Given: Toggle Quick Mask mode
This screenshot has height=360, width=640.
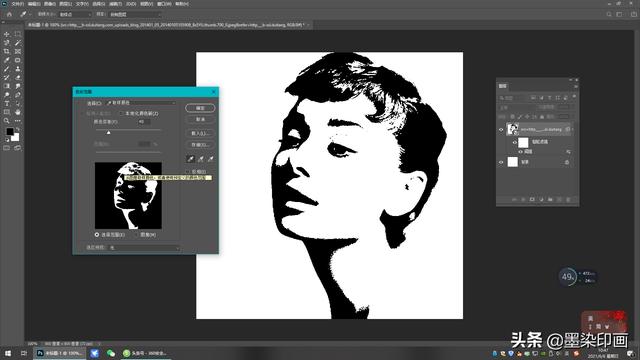Looking at the screenshot, I should tap(6, 148).
